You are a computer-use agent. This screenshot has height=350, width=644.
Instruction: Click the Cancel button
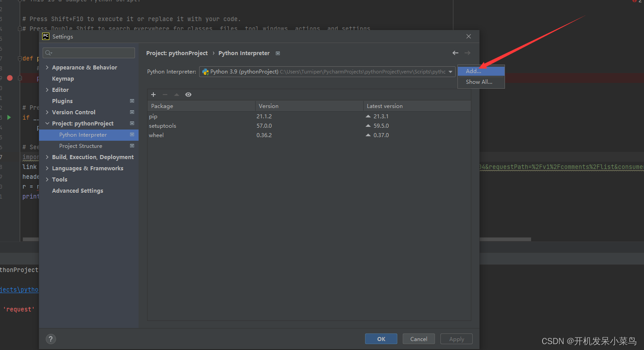419,339
